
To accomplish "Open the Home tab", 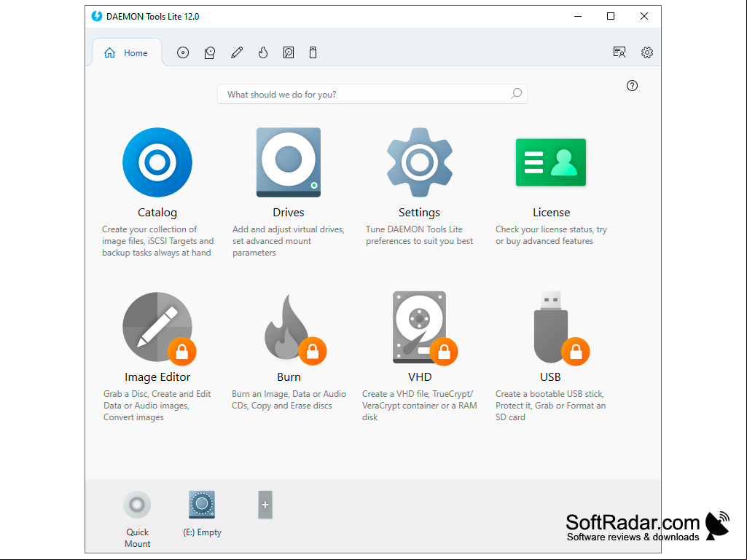I will pyautogui.click(x=126, y=53).
